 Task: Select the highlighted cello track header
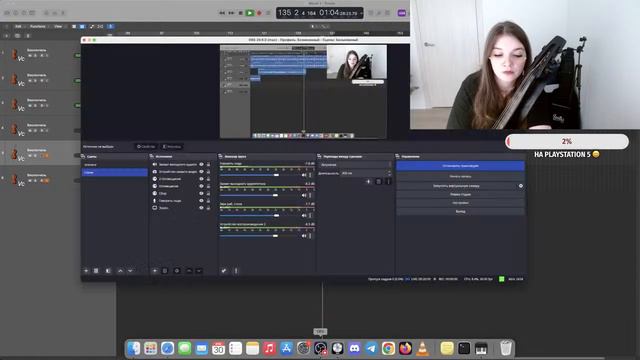pyautogui.click(x=40, y=153)
